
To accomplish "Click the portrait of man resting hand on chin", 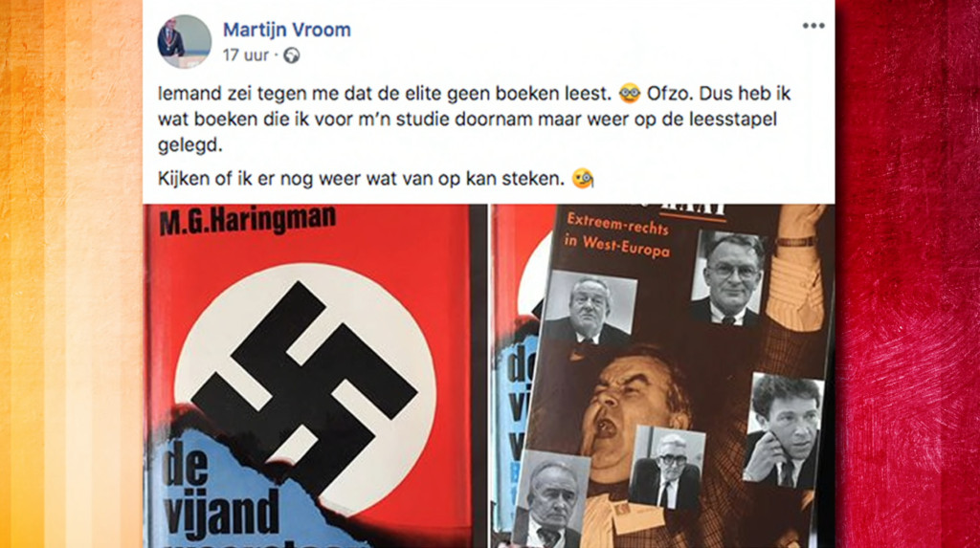I will [x=782, y=431].
